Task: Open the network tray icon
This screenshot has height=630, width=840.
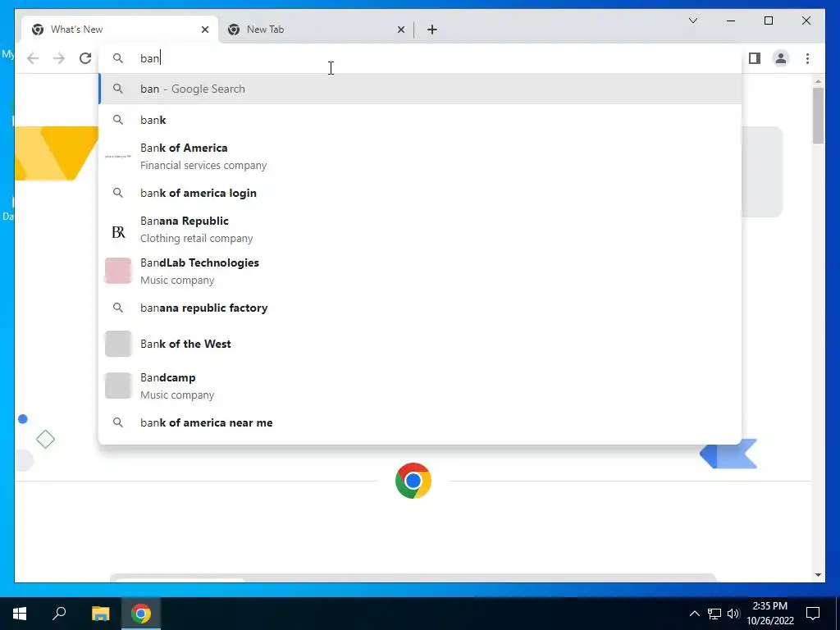Action: [714, 614]
